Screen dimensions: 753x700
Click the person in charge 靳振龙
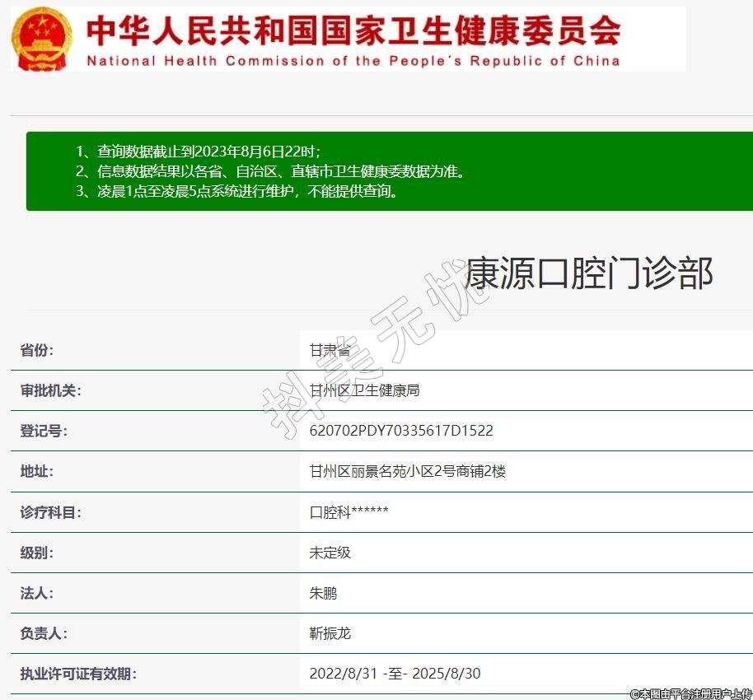click(x=330, y=633)
